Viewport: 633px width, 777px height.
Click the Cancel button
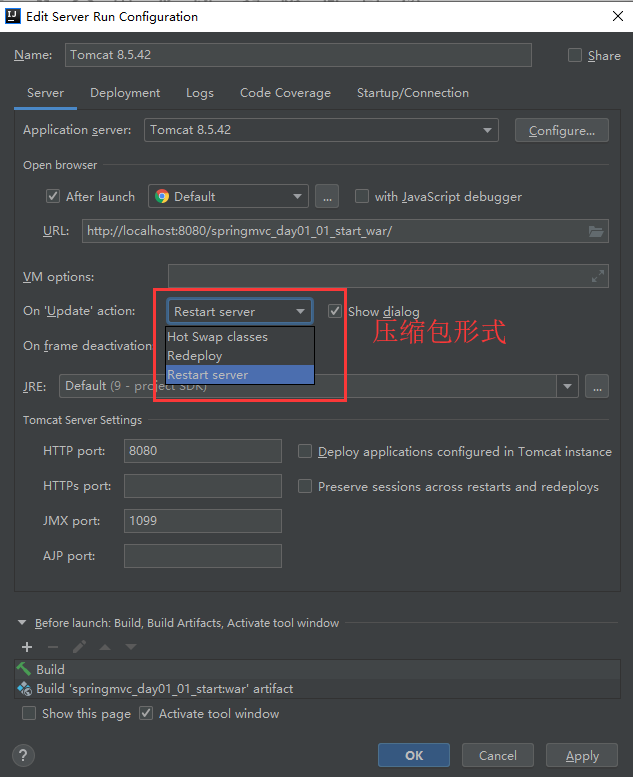498,755
